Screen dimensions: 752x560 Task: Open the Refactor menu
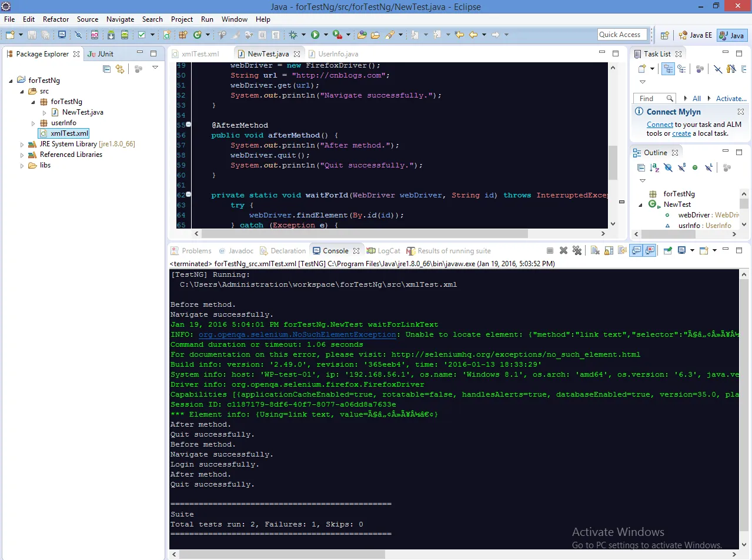56,19
